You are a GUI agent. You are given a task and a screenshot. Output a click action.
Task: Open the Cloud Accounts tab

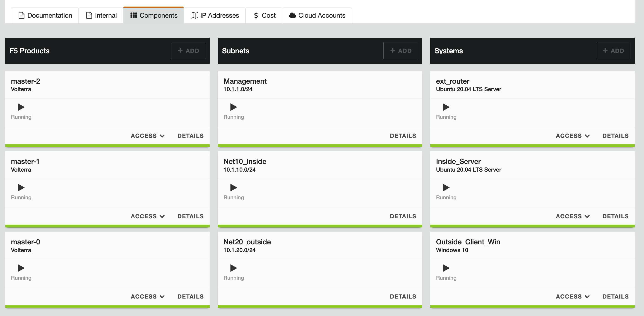[x=317, y=15]
